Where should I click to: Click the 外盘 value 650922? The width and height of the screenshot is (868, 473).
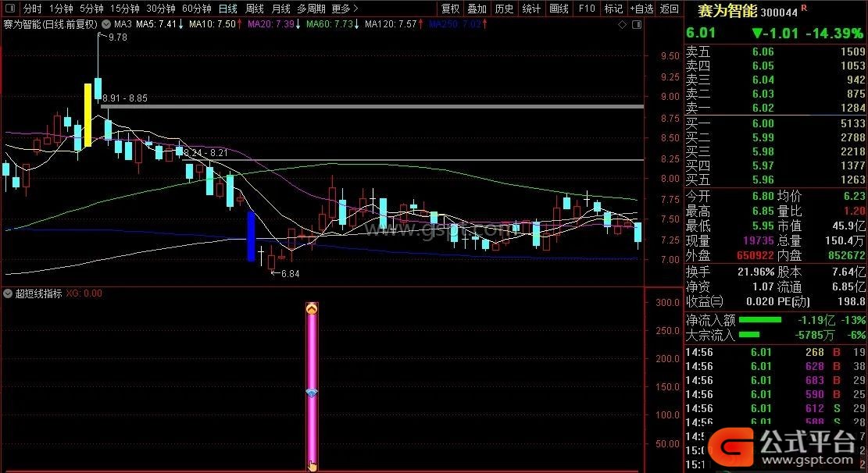click(x=755, y=255)
